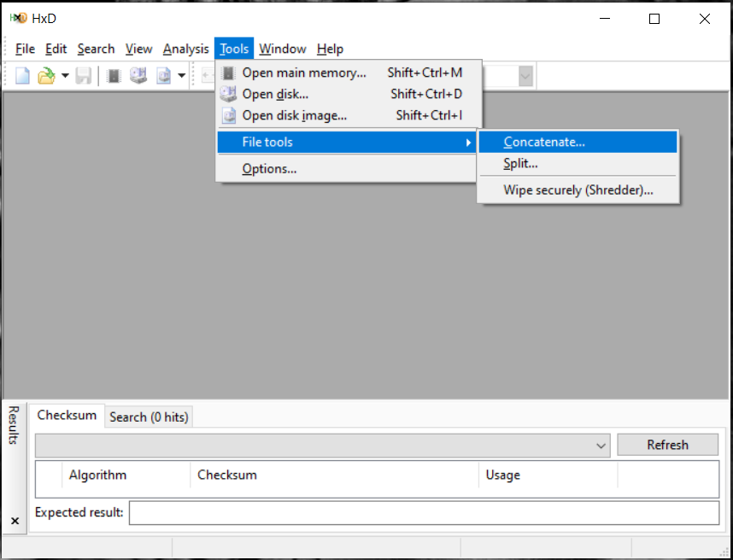Click the New file toolbar icon

click(22, 75)
